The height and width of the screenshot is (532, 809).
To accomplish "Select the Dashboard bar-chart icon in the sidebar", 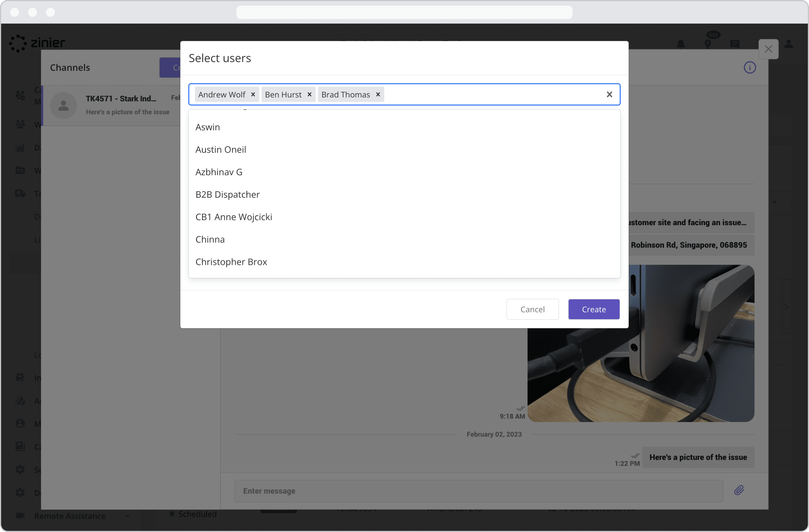I will [20, 148].
